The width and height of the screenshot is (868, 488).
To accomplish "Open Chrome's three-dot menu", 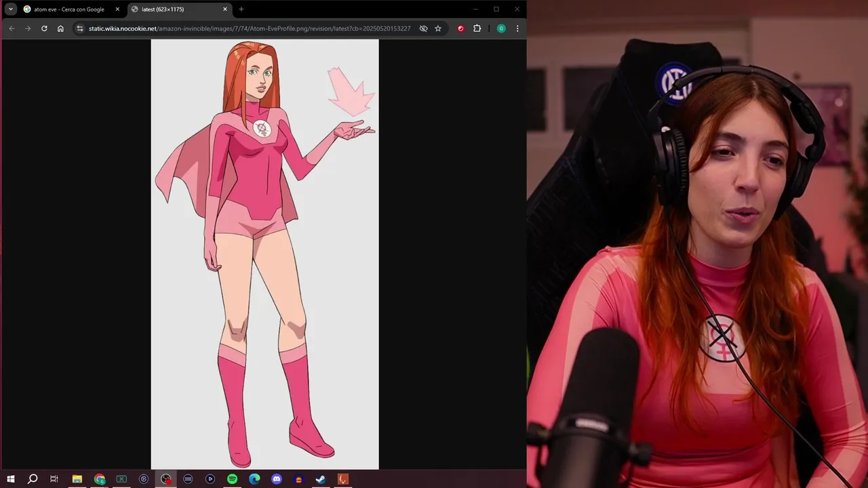I will [517, 28].
